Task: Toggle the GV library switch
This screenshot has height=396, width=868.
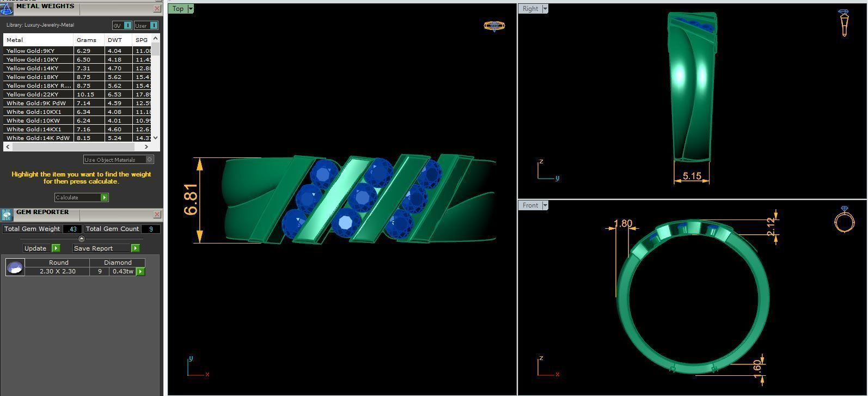Action: pos(123,25)
